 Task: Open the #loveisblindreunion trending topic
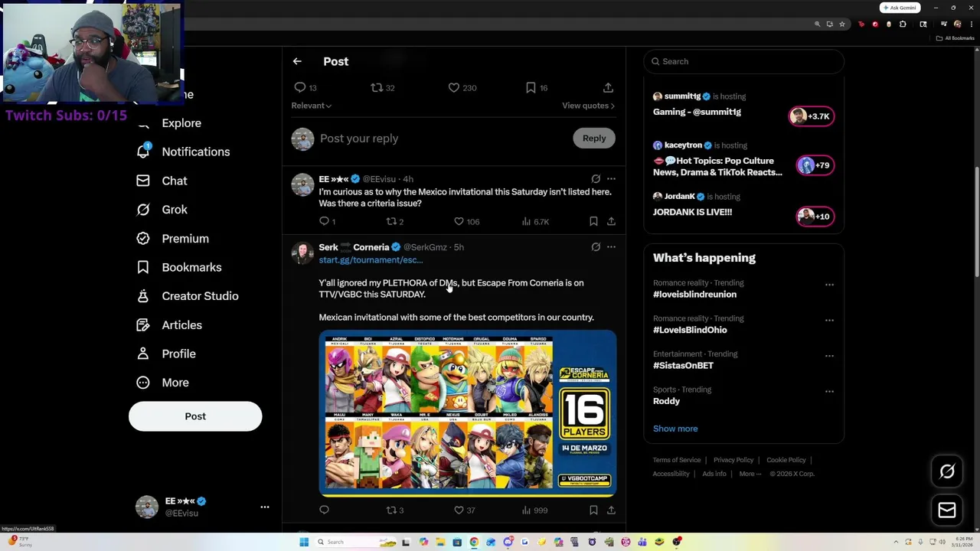tap(694, 295)
